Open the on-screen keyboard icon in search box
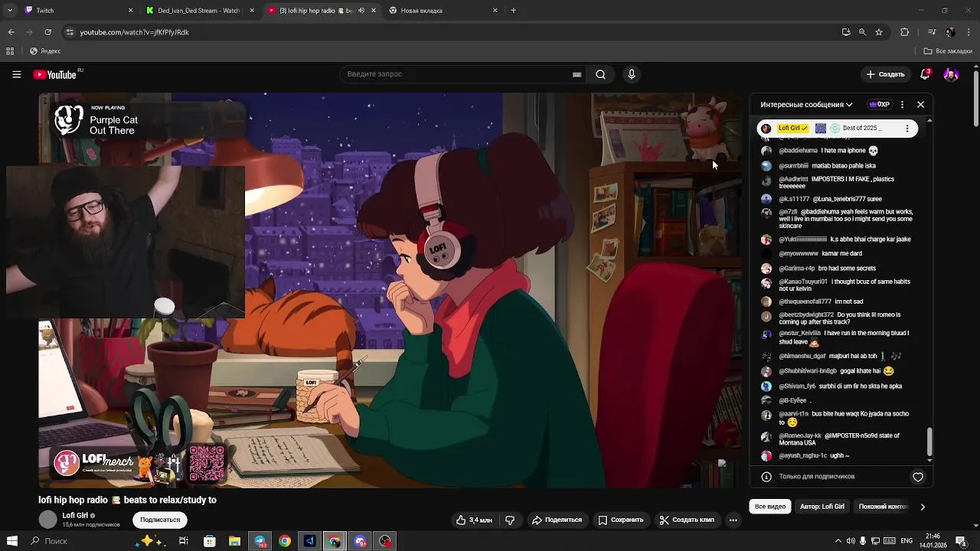Screen dimensions: 980x551 point(577,74)
